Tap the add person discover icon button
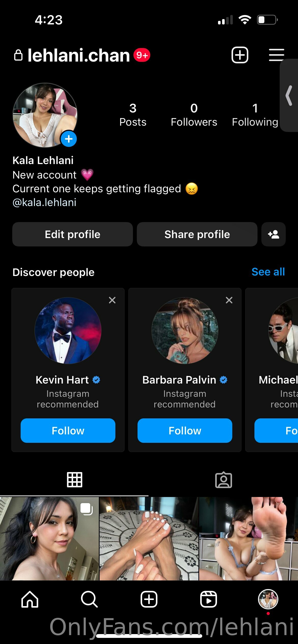 tap(273, 234)
